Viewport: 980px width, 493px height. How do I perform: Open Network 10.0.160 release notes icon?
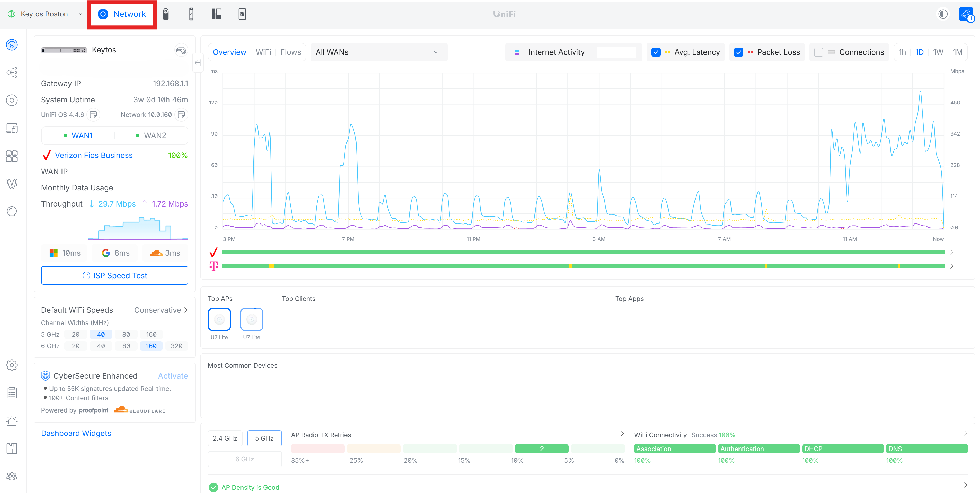(182, 114)
